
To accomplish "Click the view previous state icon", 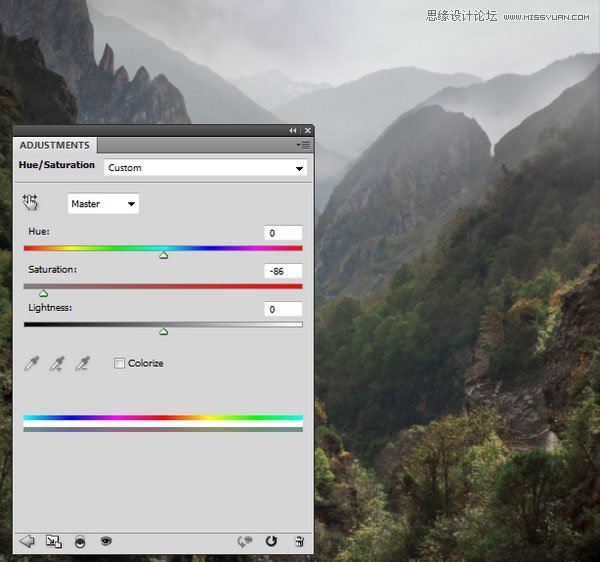I will (x=245, y=541).
